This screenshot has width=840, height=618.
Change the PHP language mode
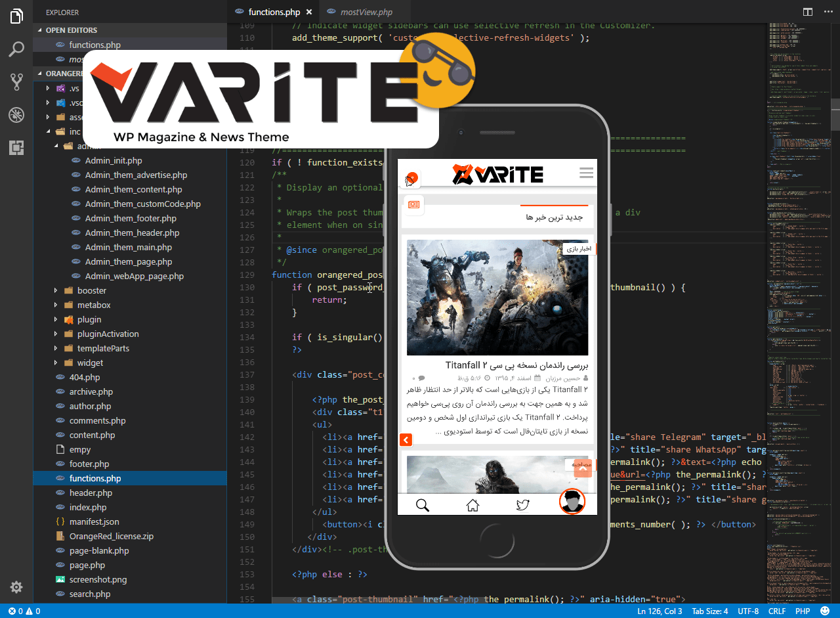[802, 611]
